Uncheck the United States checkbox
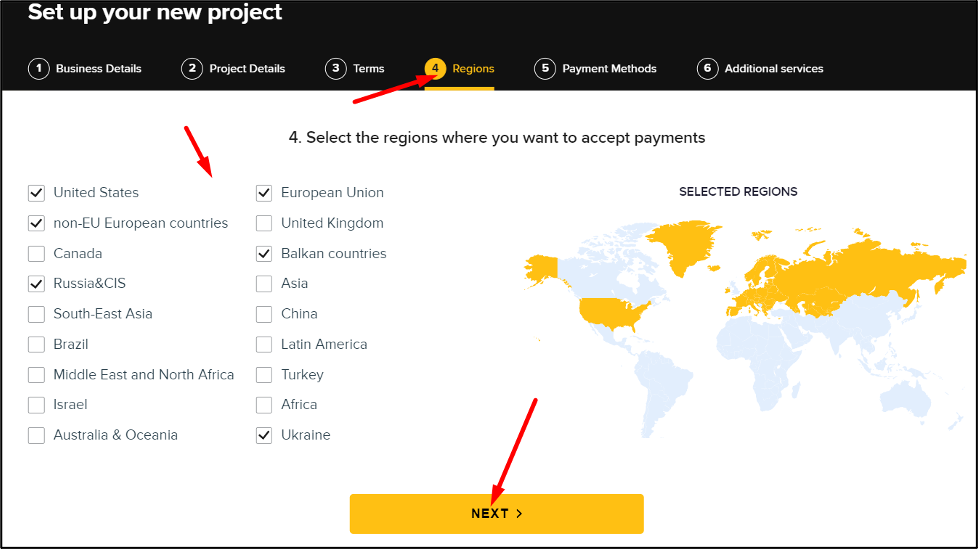 tap(36, 193)
